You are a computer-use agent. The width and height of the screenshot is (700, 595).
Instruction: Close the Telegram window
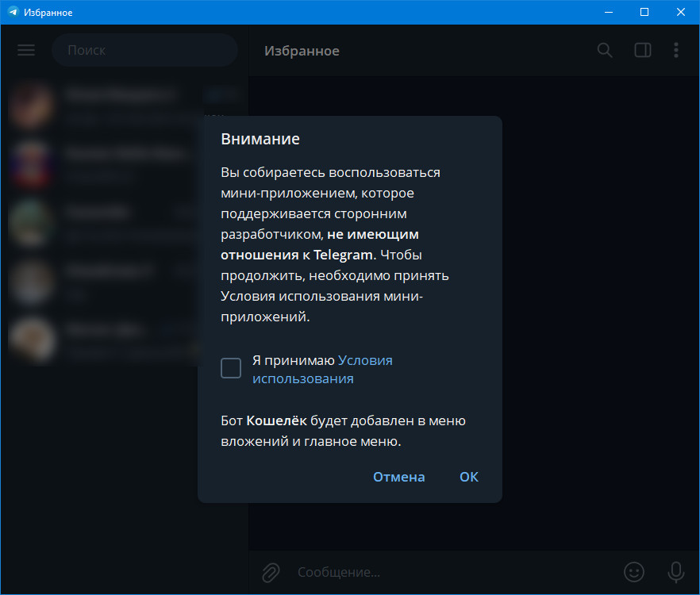pyautogui.click(x=680, y=12)
